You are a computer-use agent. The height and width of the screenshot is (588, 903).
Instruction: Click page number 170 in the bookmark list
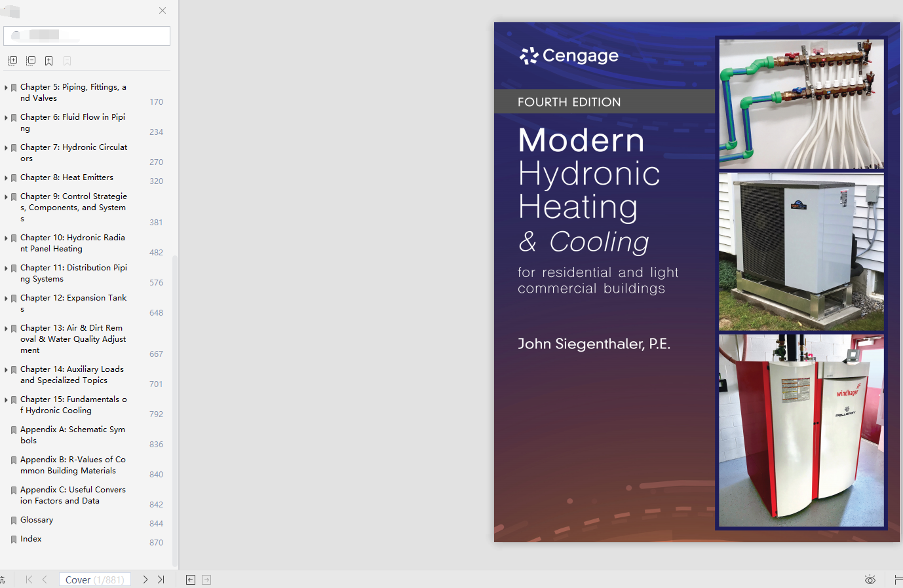pos(156,102)
